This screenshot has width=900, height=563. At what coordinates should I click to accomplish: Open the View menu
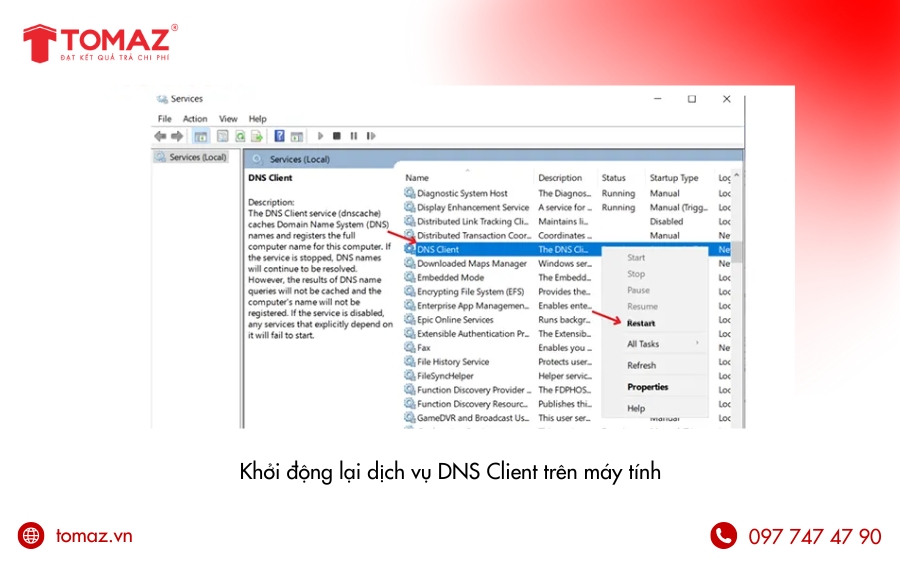tap(228, 119)
